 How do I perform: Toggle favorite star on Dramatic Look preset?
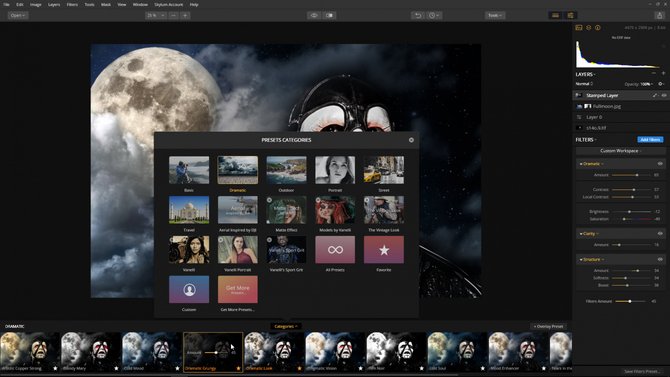[300, 368]
